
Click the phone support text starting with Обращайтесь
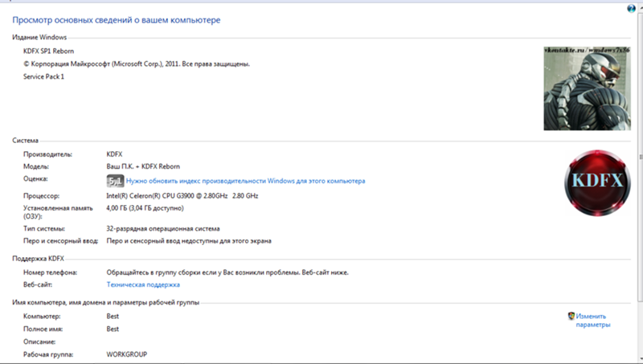(227, 272)
